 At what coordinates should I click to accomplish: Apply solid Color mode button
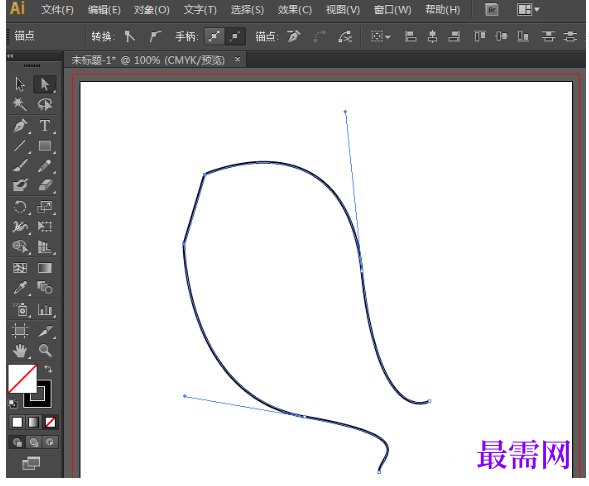coord(17,422)
